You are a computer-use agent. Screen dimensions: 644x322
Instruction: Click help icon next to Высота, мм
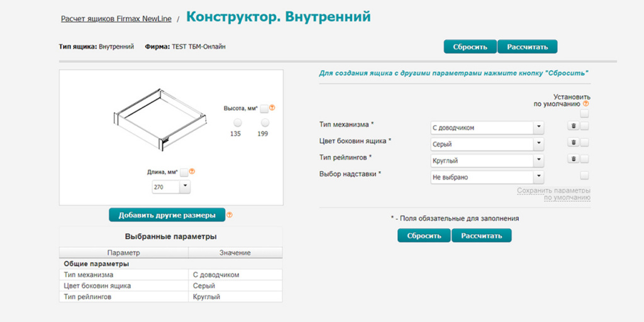pyautogui.click(x=272, y=108)
